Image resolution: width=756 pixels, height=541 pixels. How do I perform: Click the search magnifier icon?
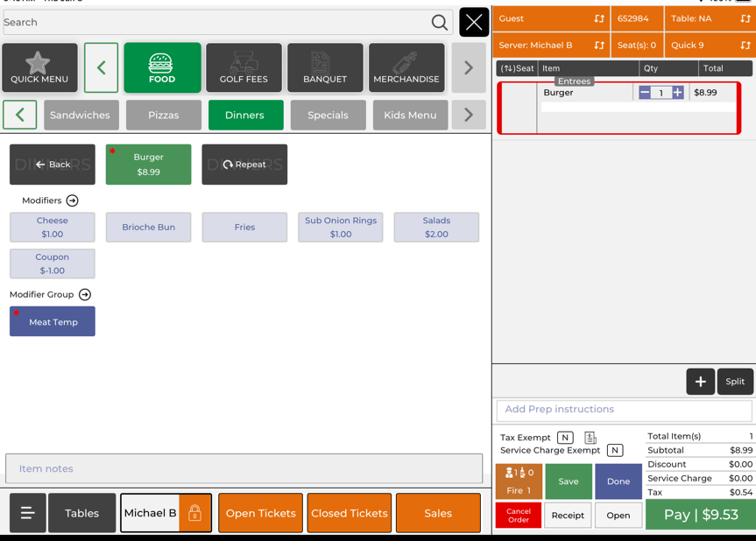(x=440, y=23)
